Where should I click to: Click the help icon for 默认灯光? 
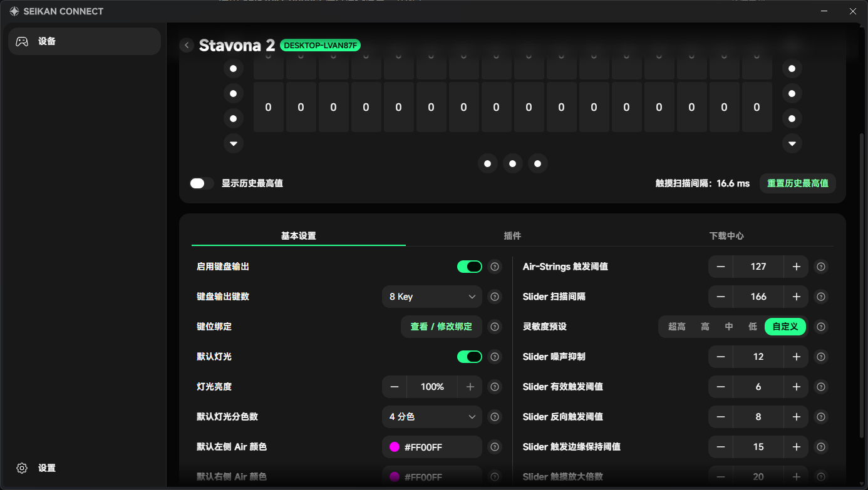pyautogui.click(x=495, y=357)
